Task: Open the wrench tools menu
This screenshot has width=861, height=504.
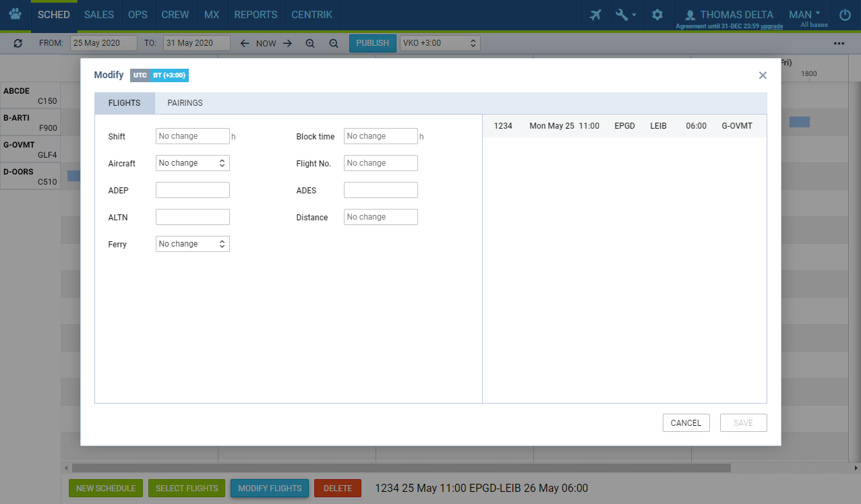Action: coord(625,15)
